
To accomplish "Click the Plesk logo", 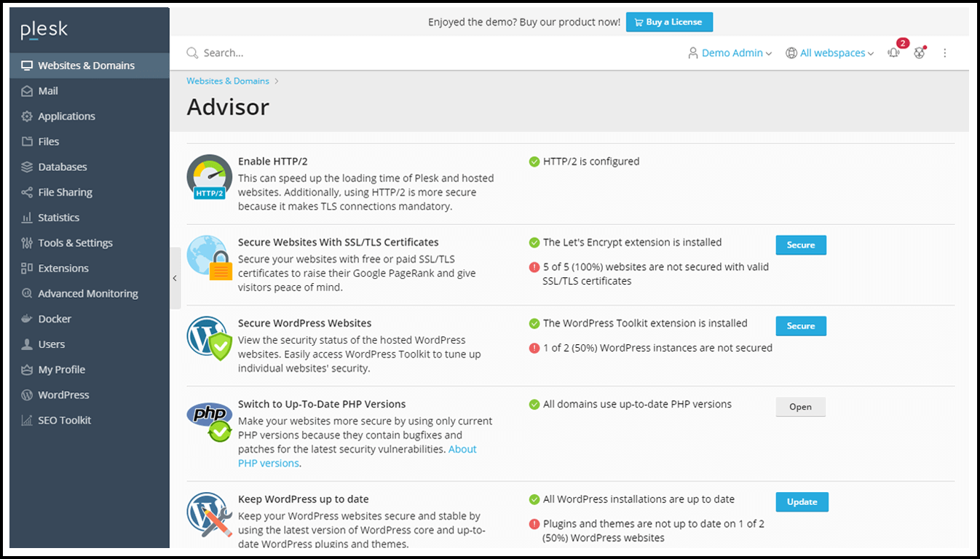I will pos(44,29).
